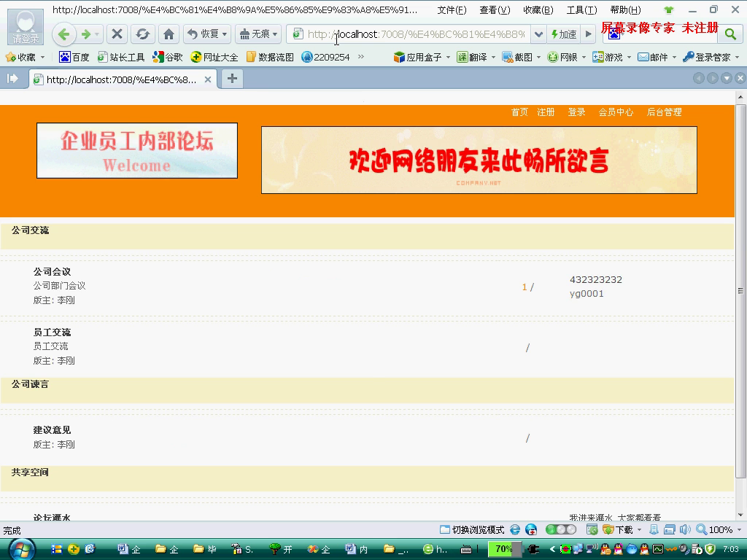The width and height of the screenshot is (747, 560).
Task: Open the 数据流图 bookmark folder
Action: 270,57
